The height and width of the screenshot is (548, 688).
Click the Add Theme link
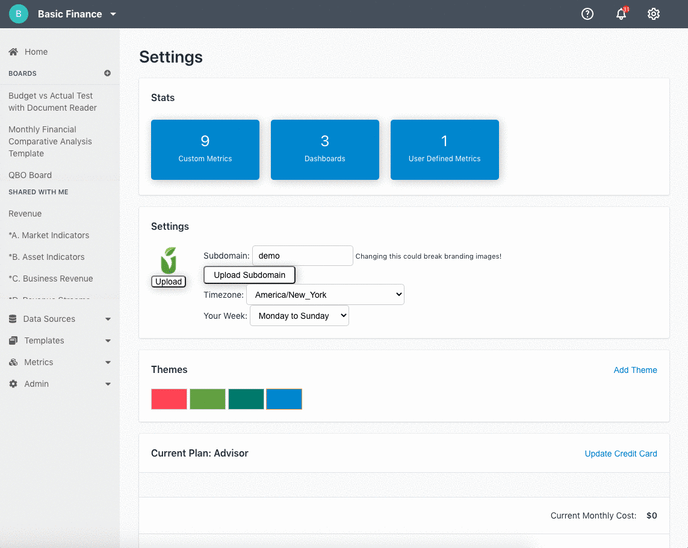click(x=635, y=370)
